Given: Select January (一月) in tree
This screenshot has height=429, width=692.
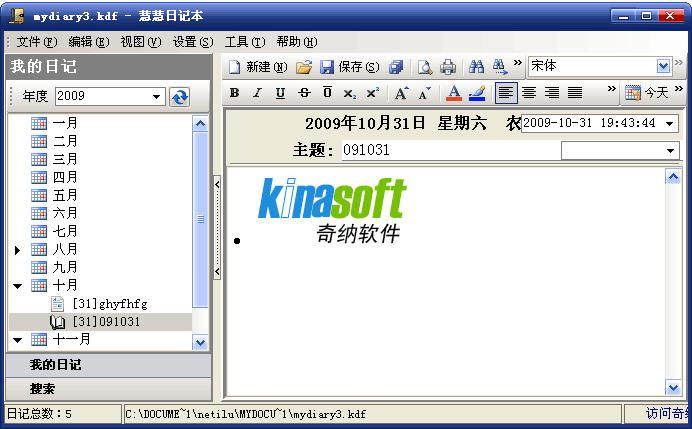Looking at the screenshot, I should pos(65,123).
